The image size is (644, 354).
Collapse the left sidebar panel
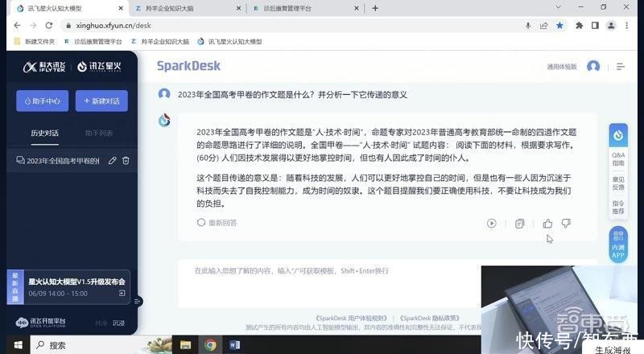point(138,302)
